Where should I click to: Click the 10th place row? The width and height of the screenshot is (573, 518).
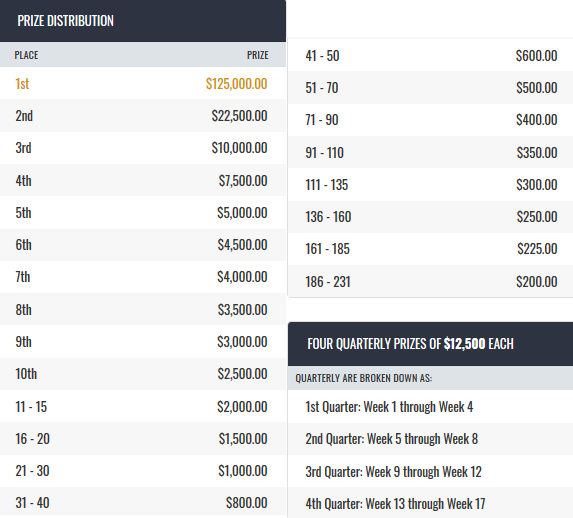[143, 374]
